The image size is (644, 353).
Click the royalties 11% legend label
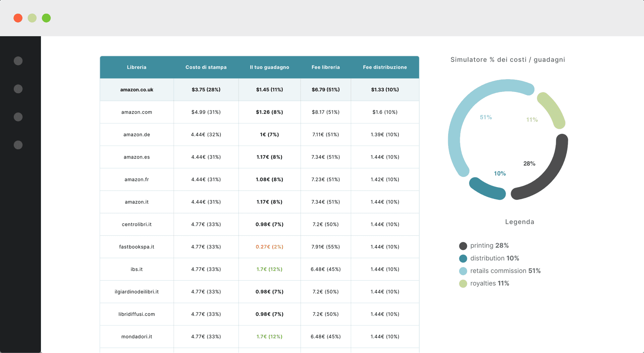point(489,284)
